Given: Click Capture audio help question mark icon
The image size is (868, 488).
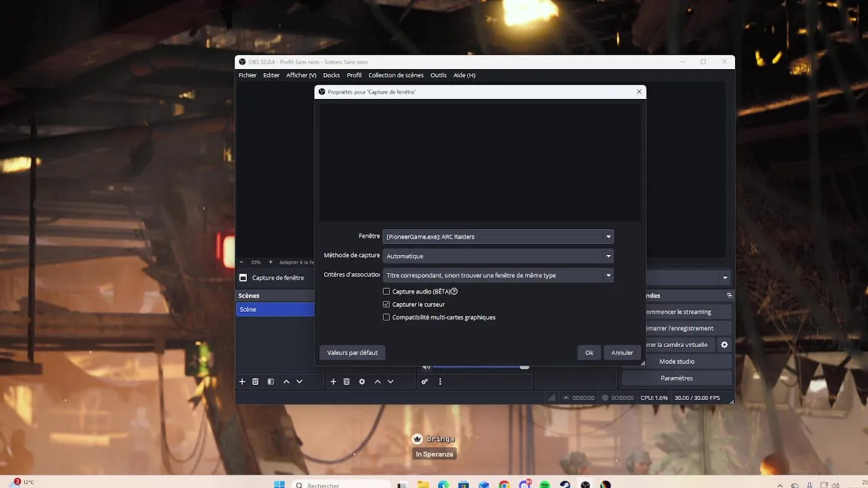Looking at the screenshot, I should (x=454, y=291).
